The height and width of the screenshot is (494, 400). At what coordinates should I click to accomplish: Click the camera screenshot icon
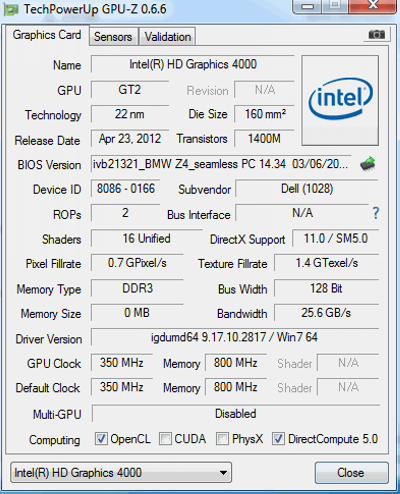pos(377,34)
